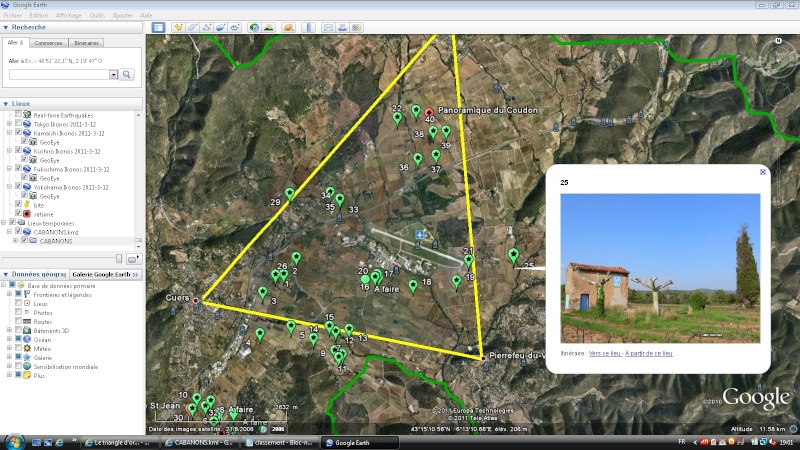Click the Aller à search input field
The height and width of the screenshot is (450, 800).
click(59, 74)
